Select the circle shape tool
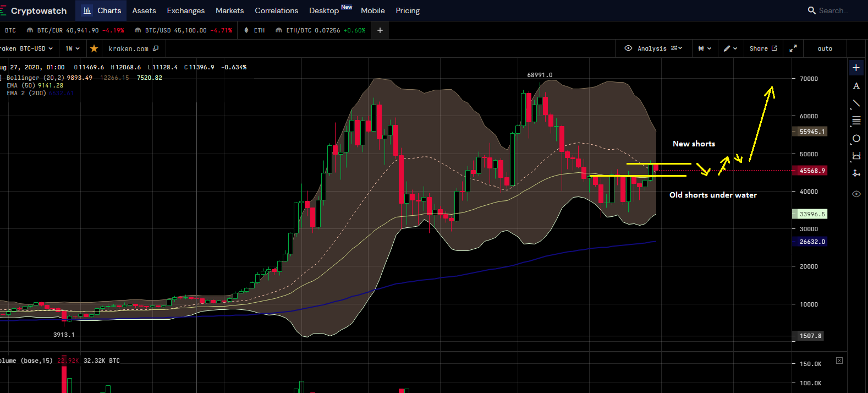 point(856,138)
